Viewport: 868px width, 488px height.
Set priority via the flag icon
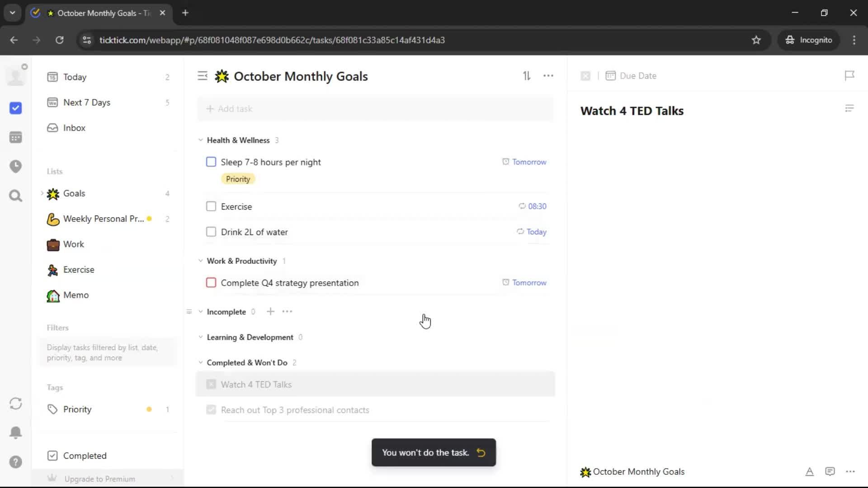[x=849, y=75]
